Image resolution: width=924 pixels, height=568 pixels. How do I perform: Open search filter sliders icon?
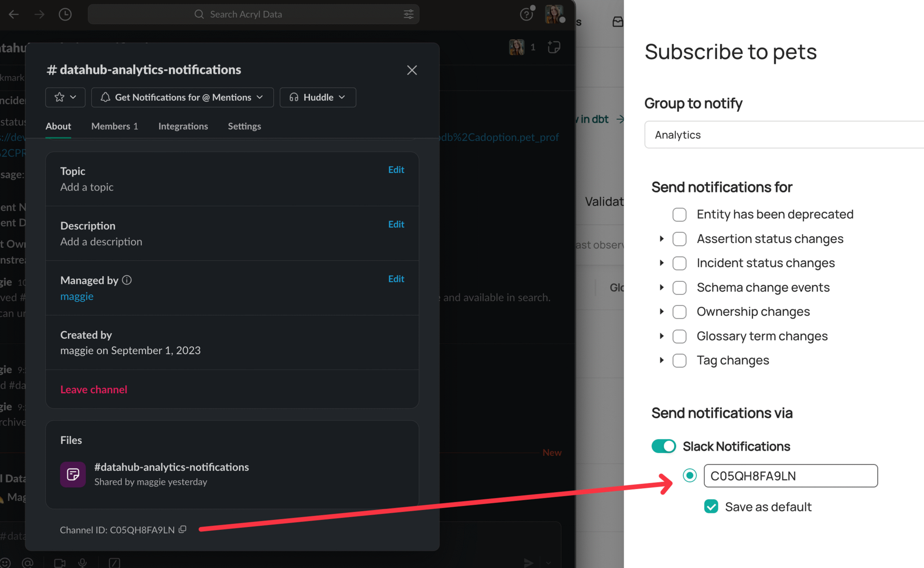(x=409, y=14)
